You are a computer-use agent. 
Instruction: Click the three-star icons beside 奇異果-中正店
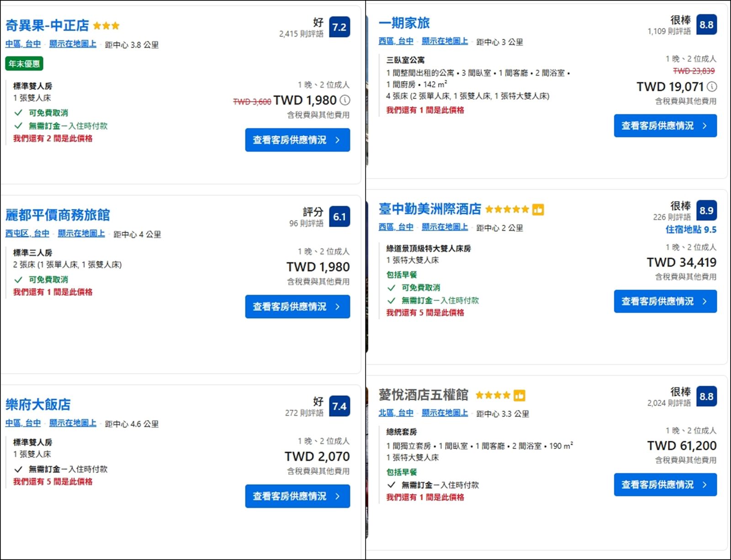click(x=106, y=26)
